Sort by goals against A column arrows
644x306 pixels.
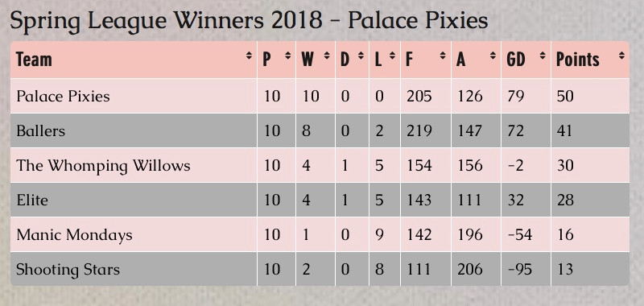493,56
